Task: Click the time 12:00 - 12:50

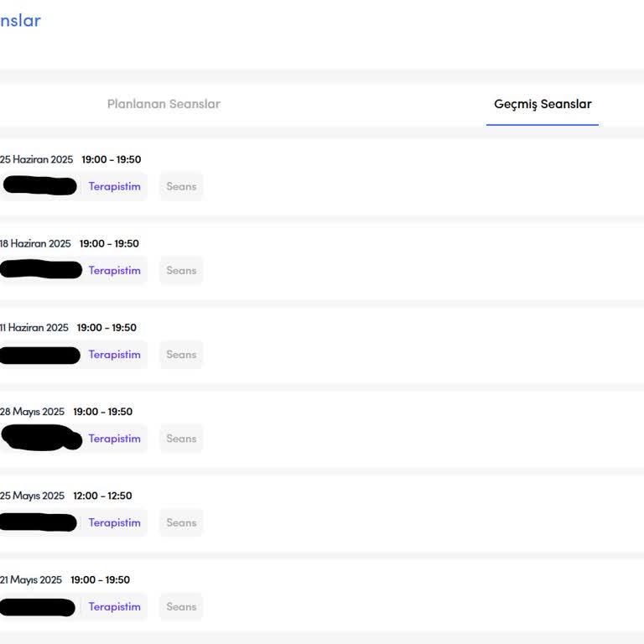Action: pos(102,496)
